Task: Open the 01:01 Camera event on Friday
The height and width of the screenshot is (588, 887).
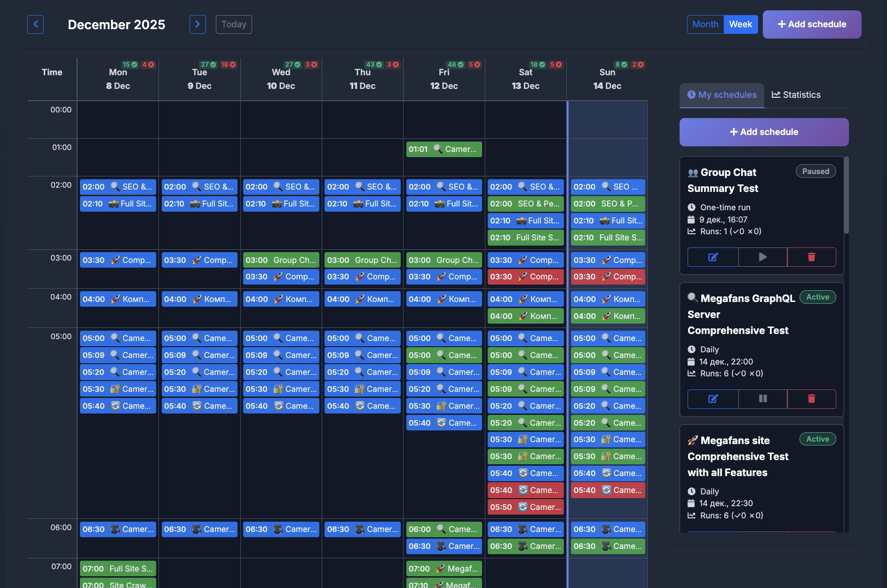Action: coord(443,149)
